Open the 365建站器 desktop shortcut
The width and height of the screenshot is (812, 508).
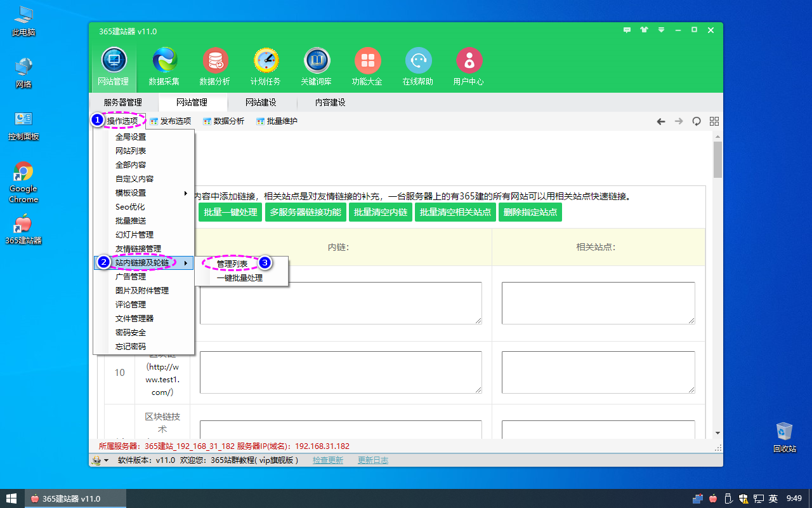pyautogui.click(x=23, y=229)
